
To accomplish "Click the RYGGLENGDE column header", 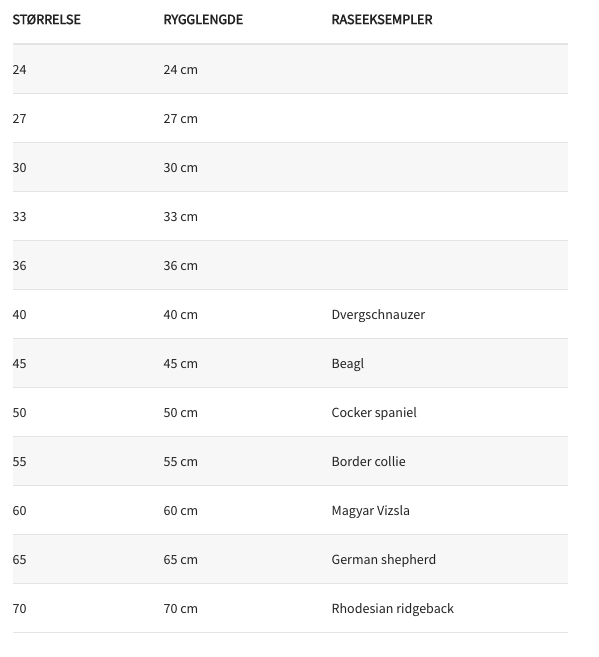I will pos(203,20).
